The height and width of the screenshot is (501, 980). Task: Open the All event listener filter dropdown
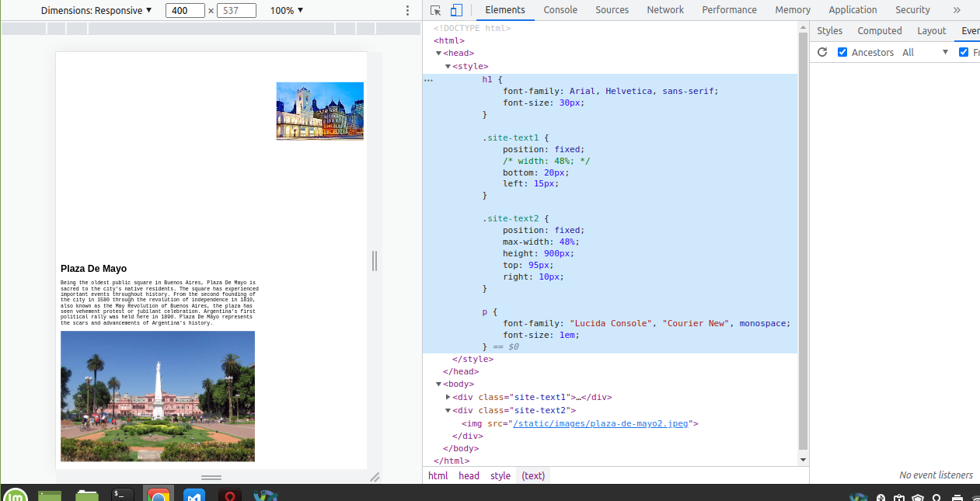[x=926, y=52]
